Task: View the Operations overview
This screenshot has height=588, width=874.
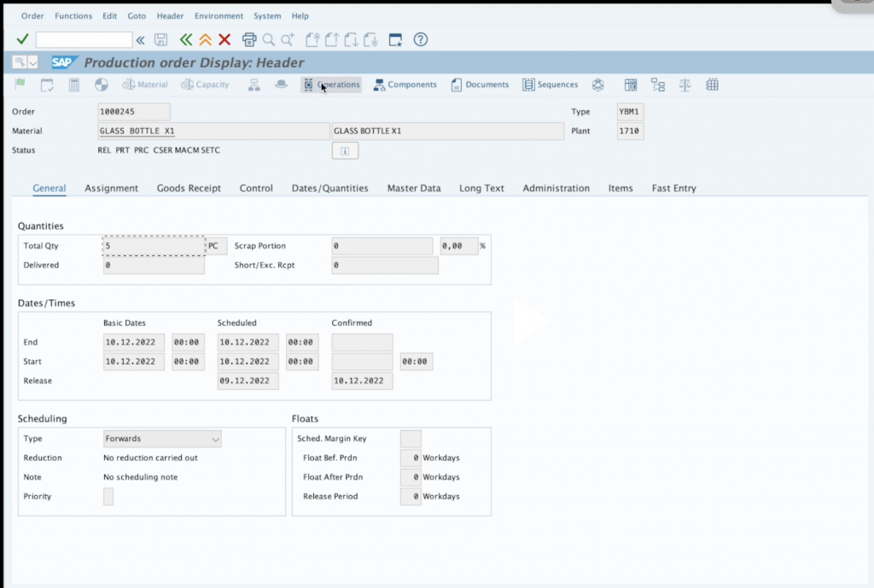Action: tap(330, 84)
